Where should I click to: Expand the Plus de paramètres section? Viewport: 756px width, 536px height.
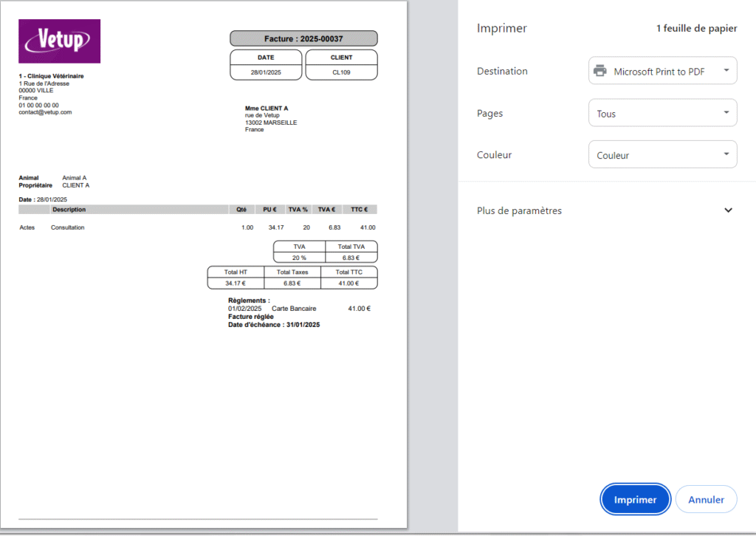pos(727,210)
